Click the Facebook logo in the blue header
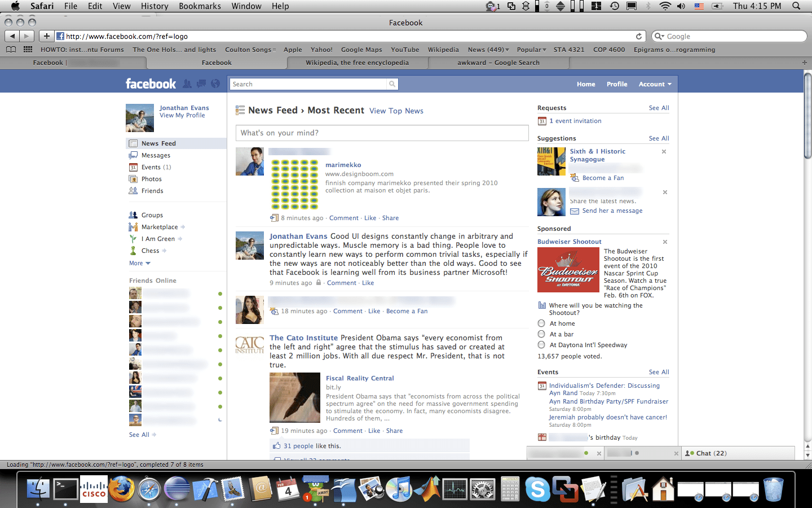This screenshot has width=812, height=508. (151, 84)
